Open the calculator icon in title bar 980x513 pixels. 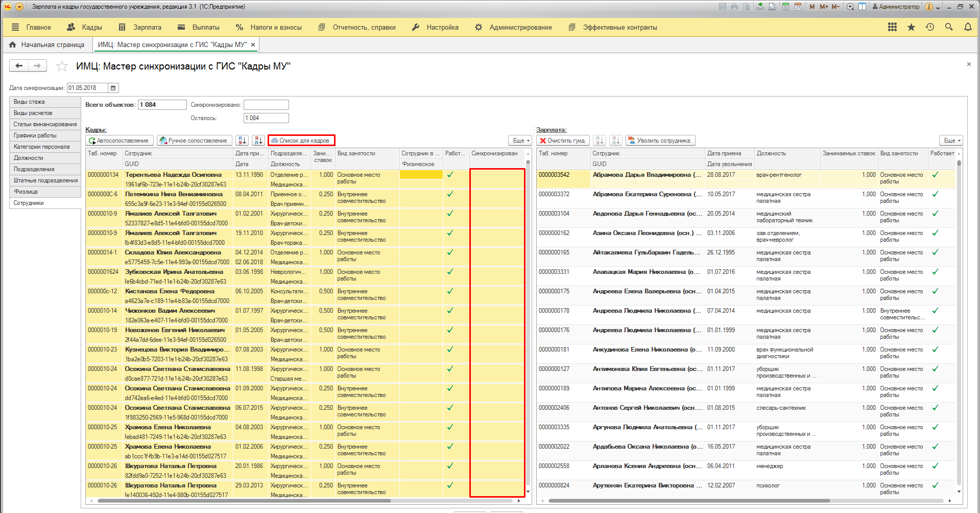[785, 7]
